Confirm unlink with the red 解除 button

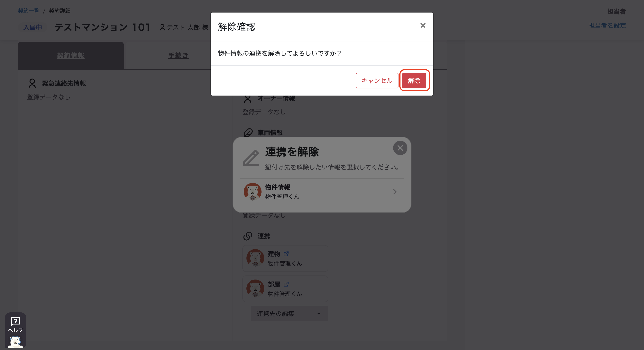click(x=414, y=81)
